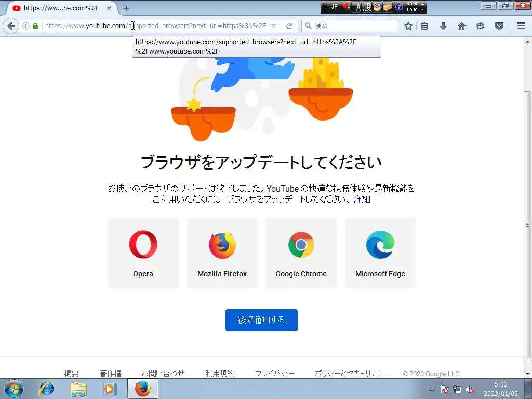Click inside the search box labeled 検索
This screenshot has width=532, height=399.
click(x=350, y=26)
